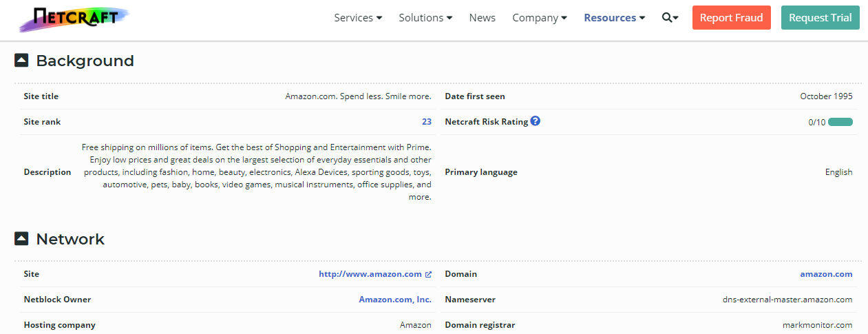The image size is (868, 334).
Task: Click the Request Trial button
Action: point(821,18)
